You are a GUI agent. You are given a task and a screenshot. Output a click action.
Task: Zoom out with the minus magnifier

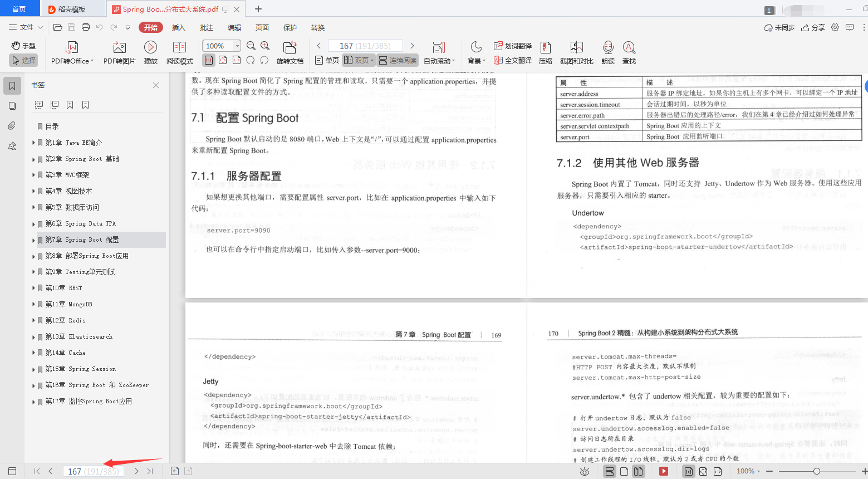pos(251,46)
